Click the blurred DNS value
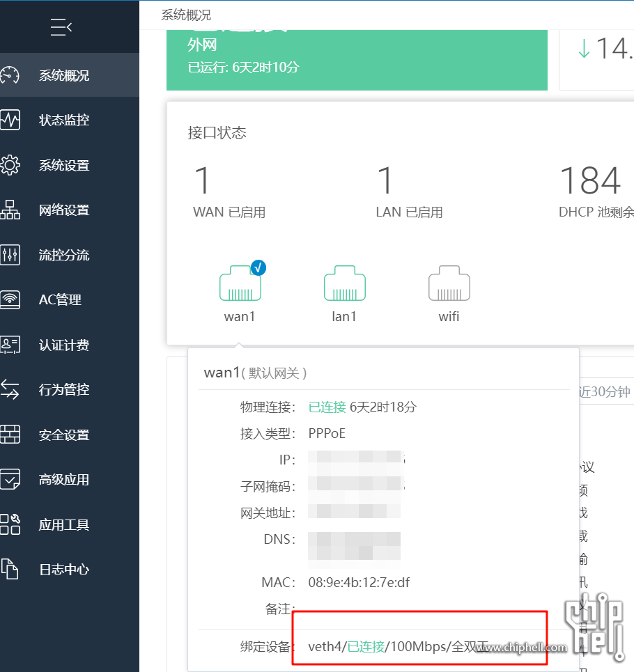Image resolution: width=634 pixels, height=672 pixels. (x=354, y=546)
